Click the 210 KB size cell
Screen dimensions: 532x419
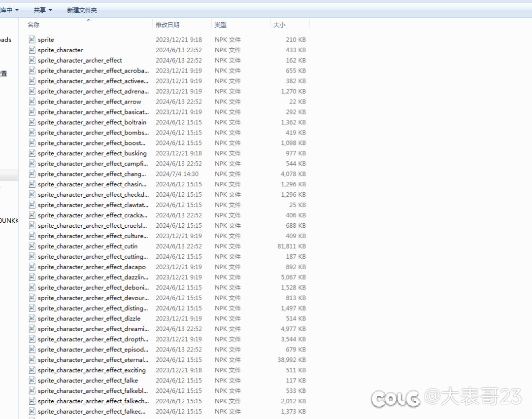point(296,40)
